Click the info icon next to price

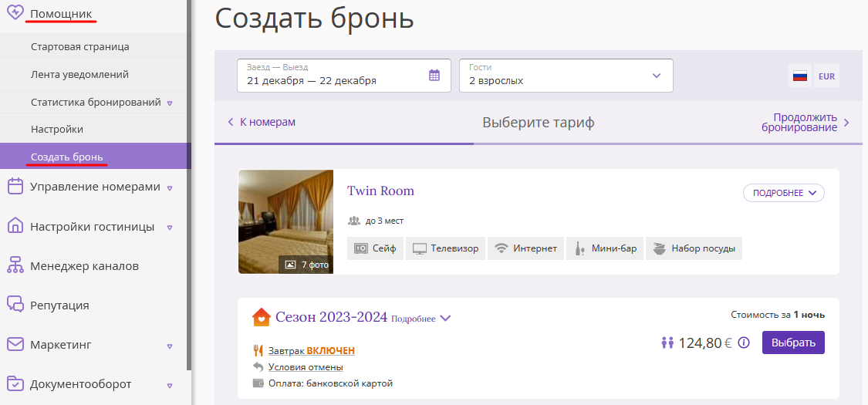[x=744, y=343]
